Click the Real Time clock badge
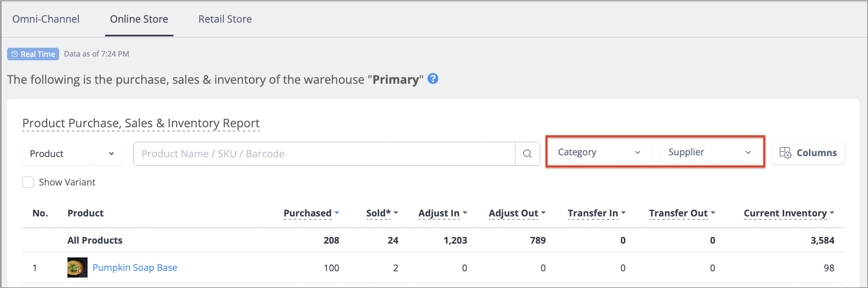The width and height of the screenshot is (868, 288). pos(33,54)
